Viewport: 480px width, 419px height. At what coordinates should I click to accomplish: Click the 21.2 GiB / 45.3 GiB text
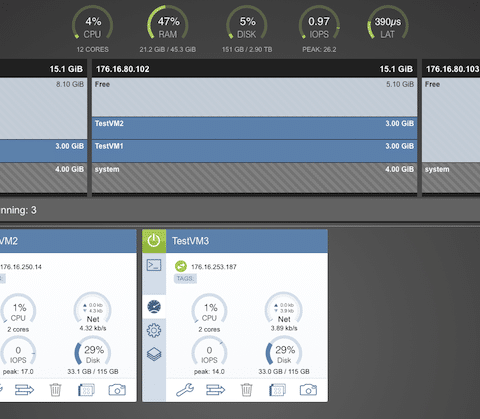(x=168, y=50)
